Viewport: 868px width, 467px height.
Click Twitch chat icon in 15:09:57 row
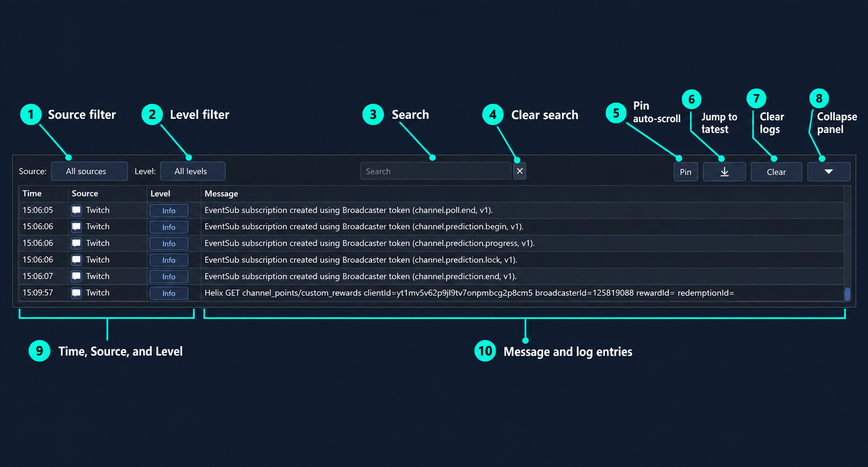76,293
